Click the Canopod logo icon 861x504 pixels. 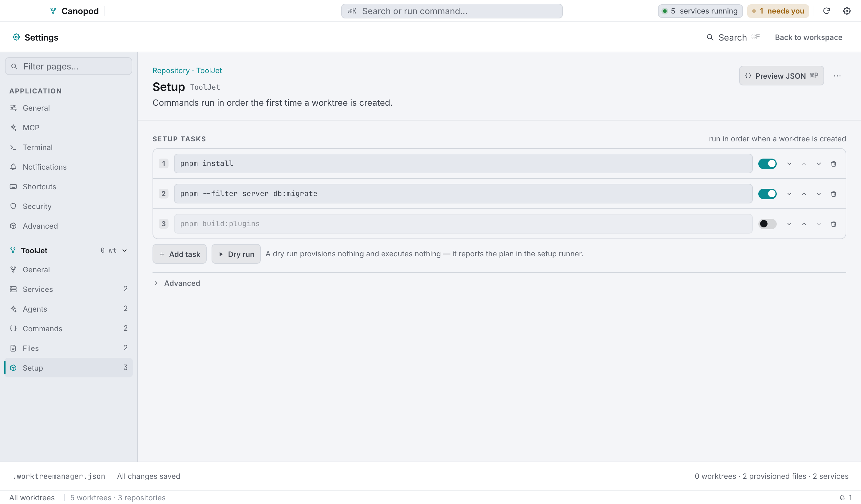[x=53, y=11]
